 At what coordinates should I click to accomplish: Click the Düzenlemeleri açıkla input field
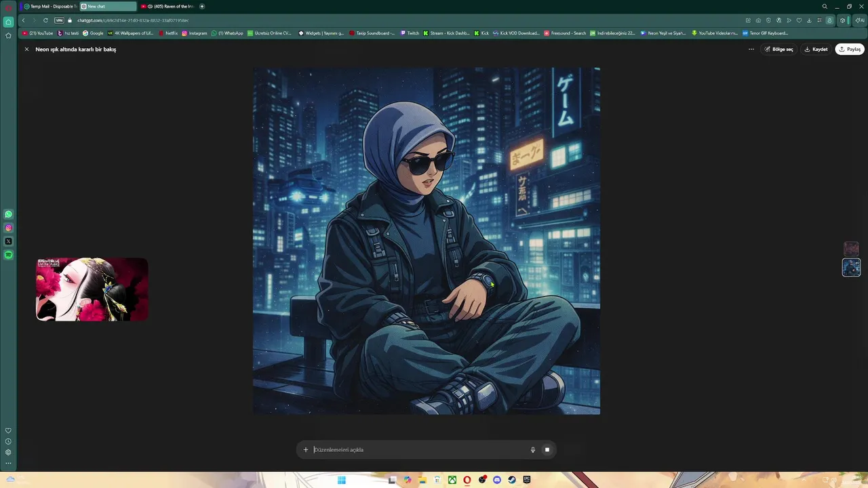(420, 449)
